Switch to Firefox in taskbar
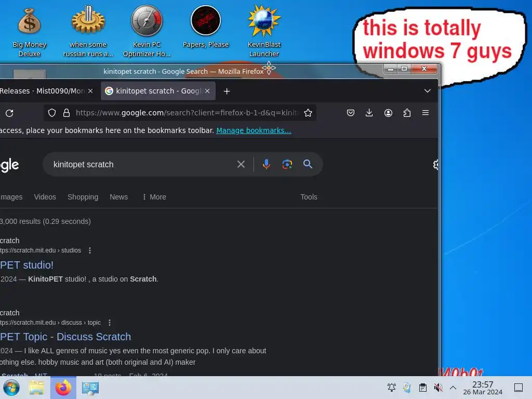 pyautogui.click(x=63, y=388)
